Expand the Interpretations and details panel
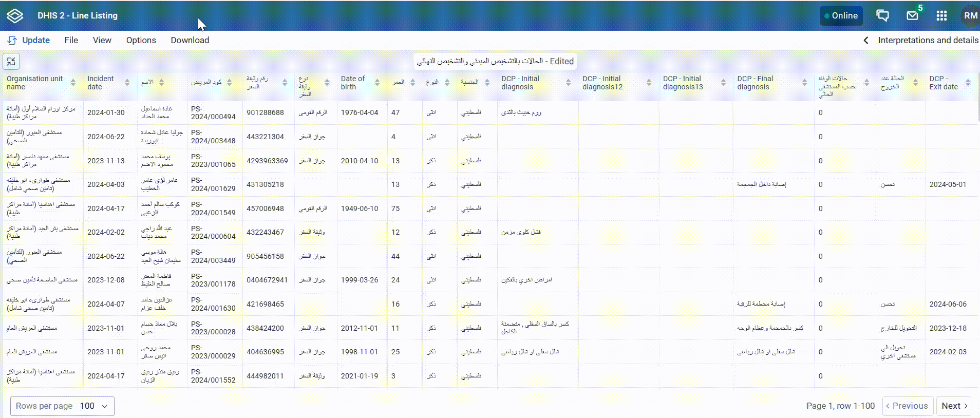This screenshot has width=980, height=418. pos(920,40)
